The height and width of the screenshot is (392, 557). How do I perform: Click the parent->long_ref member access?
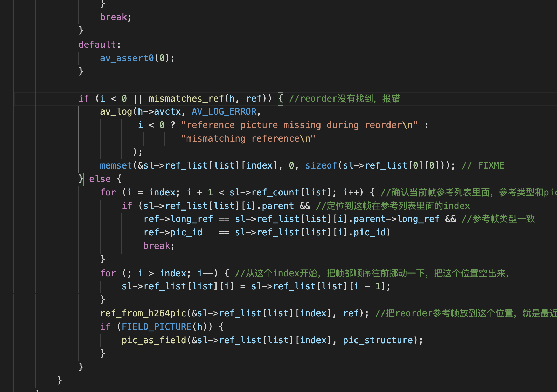click(396, 219)
